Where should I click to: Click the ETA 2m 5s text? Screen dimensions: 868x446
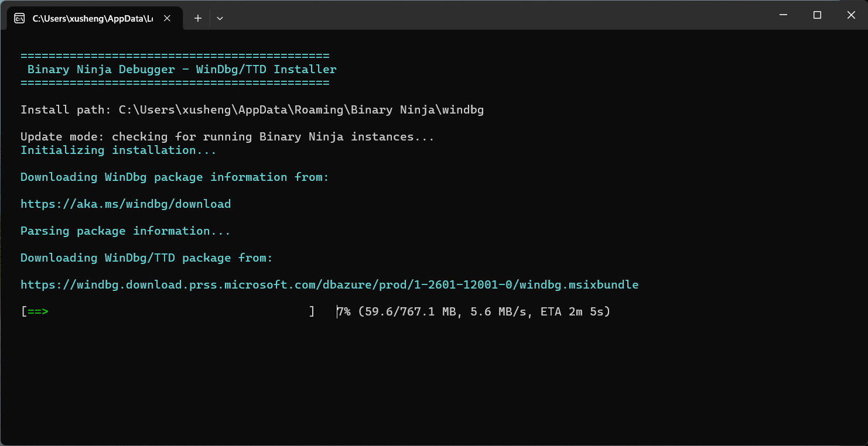[x=575, y=311]
